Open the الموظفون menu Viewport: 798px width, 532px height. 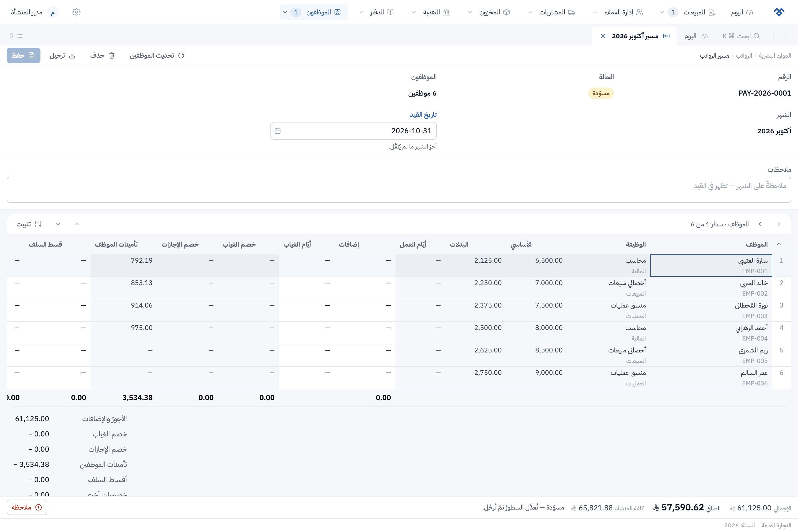tap(314, 12)
